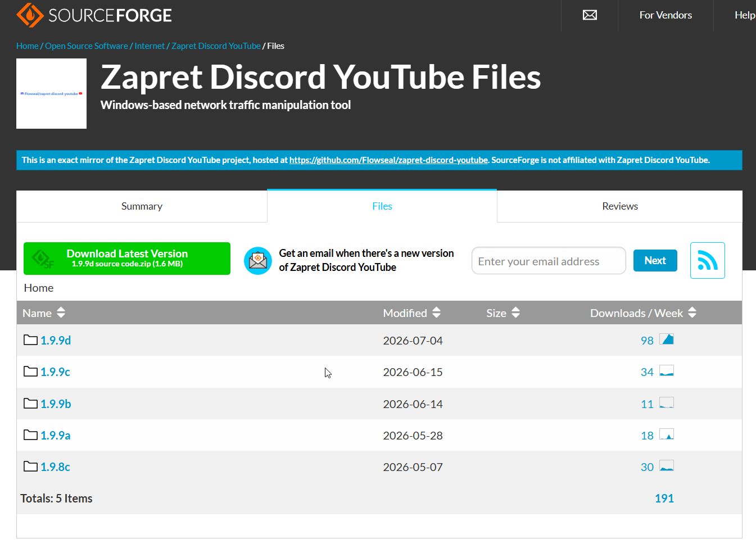Screen dimensions: 756x557
Task: Click the folder icon for 1.9.9b
Action: 30,404
